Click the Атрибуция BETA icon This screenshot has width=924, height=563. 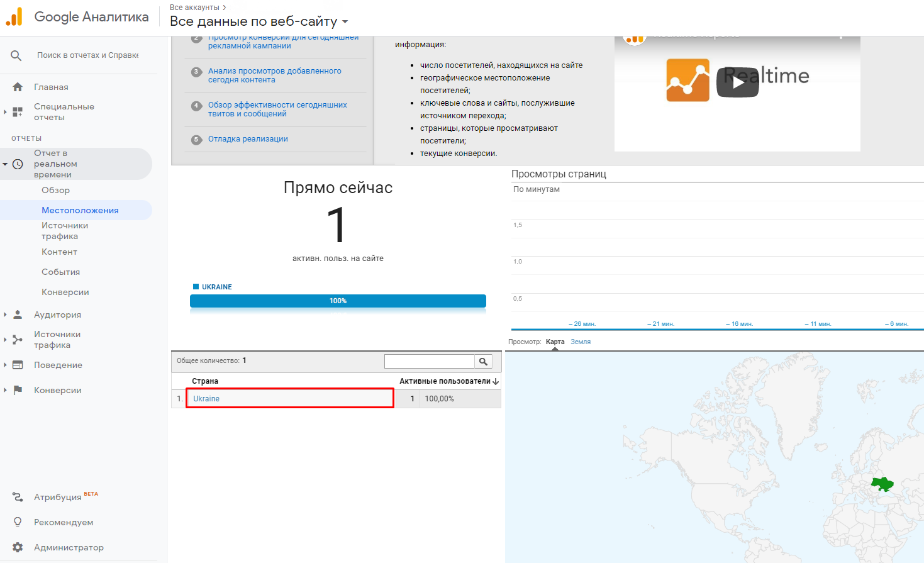click(x=17, y=496)
